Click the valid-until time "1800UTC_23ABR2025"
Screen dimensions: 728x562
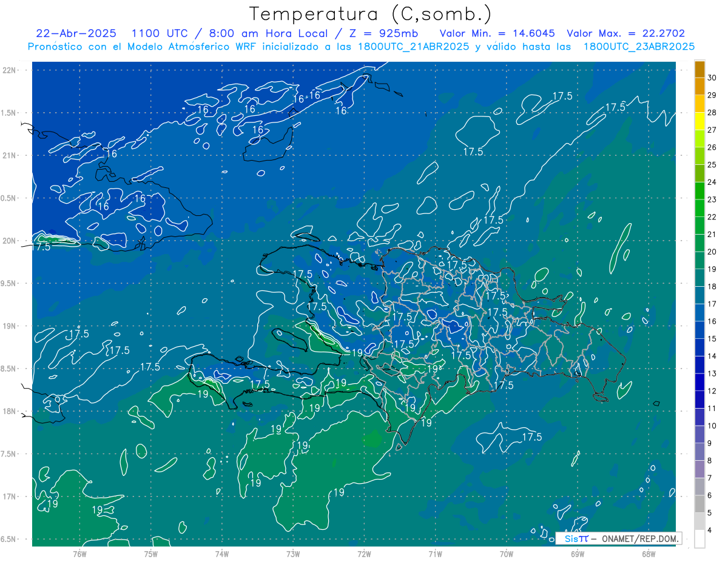coord(639,46)
